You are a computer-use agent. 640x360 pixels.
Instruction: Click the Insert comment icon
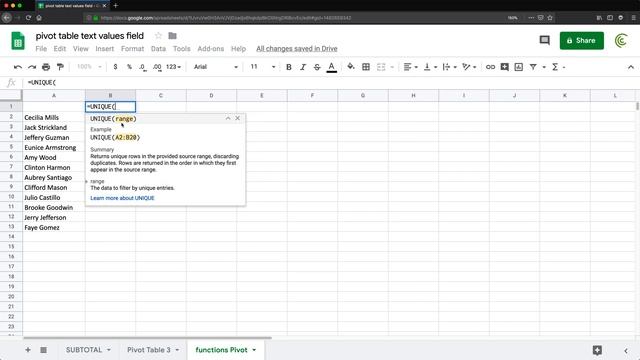click(x=504, y=67)
